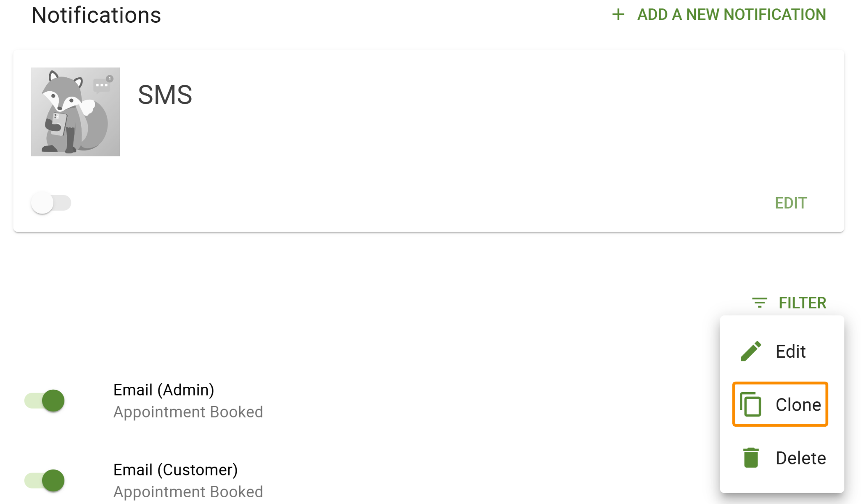Open the FILTER dropdown

coord(789,303)
